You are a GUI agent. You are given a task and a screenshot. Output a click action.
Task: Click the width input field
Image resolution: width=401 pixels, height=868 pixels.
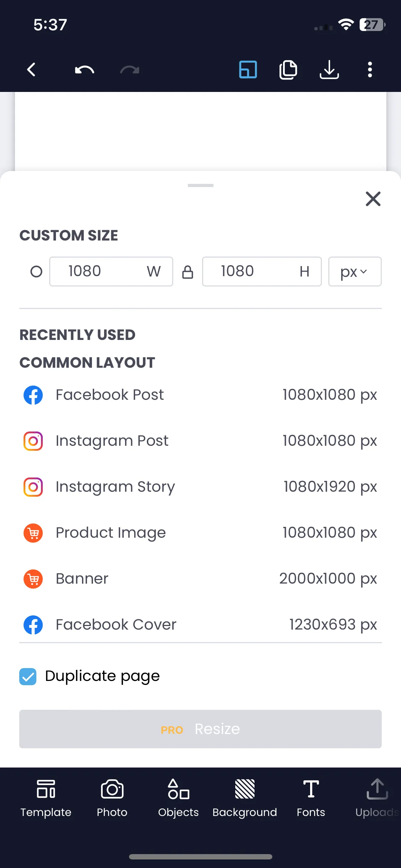(x=111, y=272)
